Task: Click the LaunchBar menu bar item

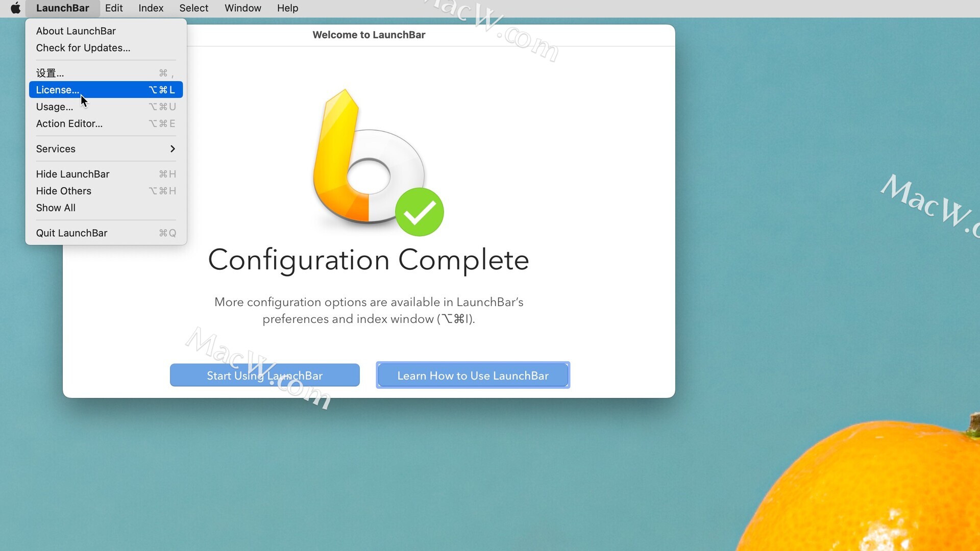Action: tap(62, 8)
